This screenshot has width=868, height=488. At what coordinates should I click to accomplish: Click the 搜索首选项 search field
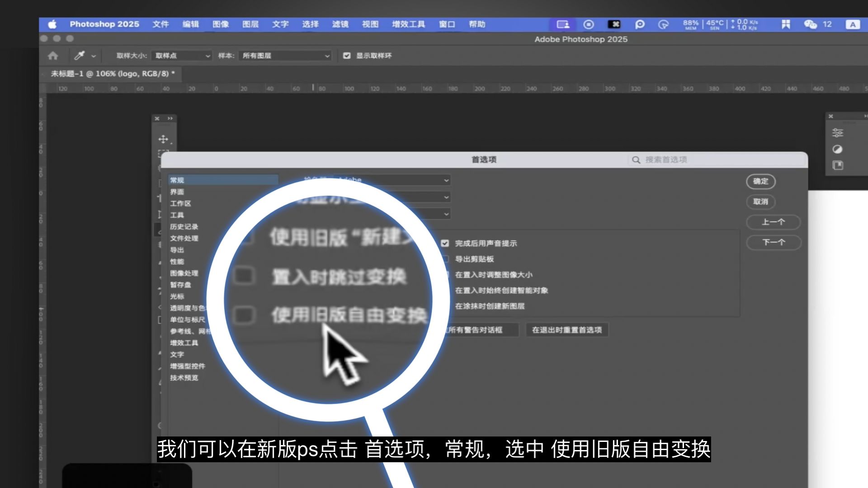click(x=717, y=160)
